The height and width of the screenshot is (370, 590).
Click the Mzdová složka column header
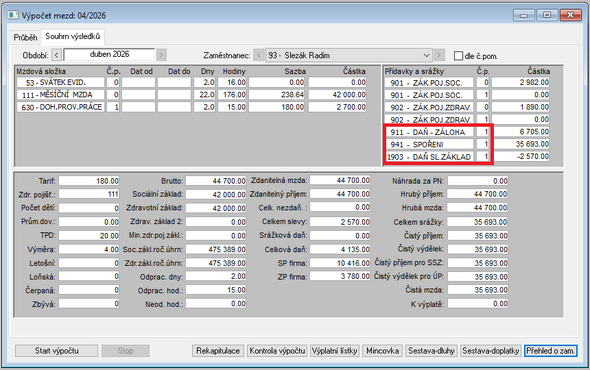[x=41, y=71]
